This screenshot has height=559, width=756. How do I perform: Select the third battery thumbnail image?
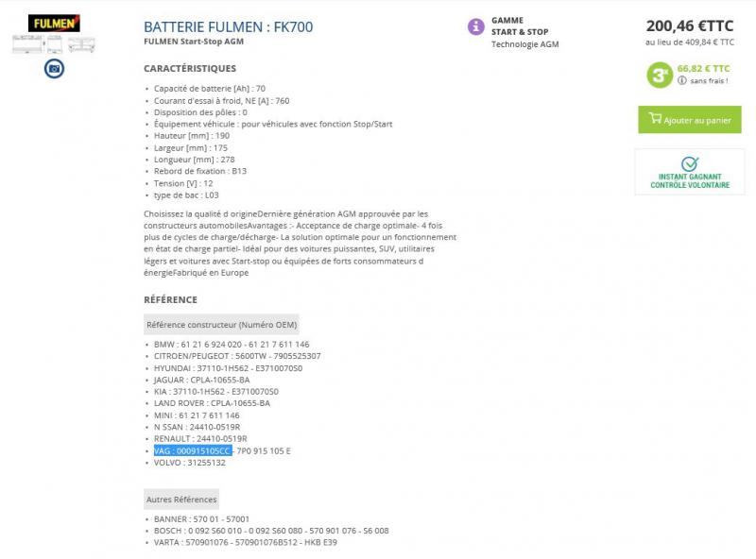pyautogui.click(x=81, y=44)
